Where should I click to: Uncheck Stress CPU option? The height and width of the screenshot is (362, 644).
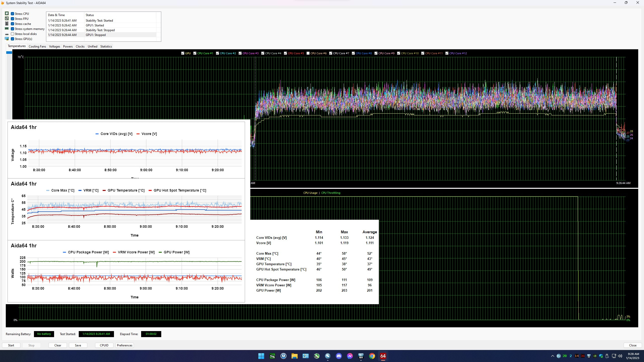click(12, 14)
